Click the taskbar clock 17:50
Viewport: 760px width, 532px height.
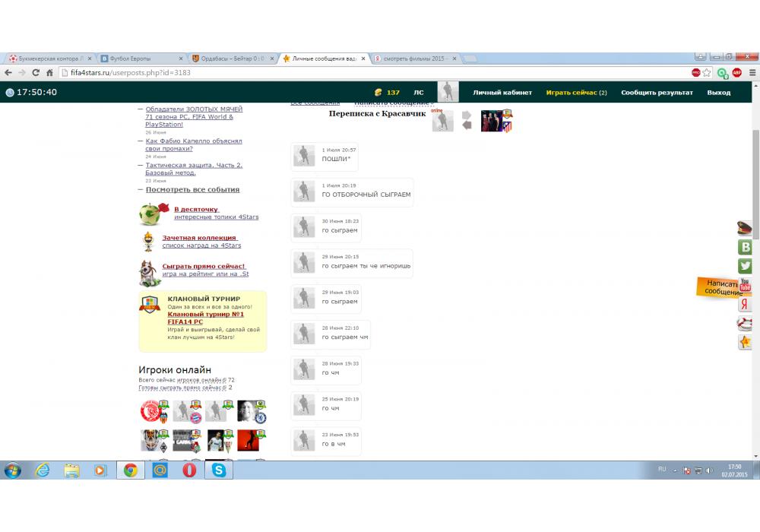[734, 470]
